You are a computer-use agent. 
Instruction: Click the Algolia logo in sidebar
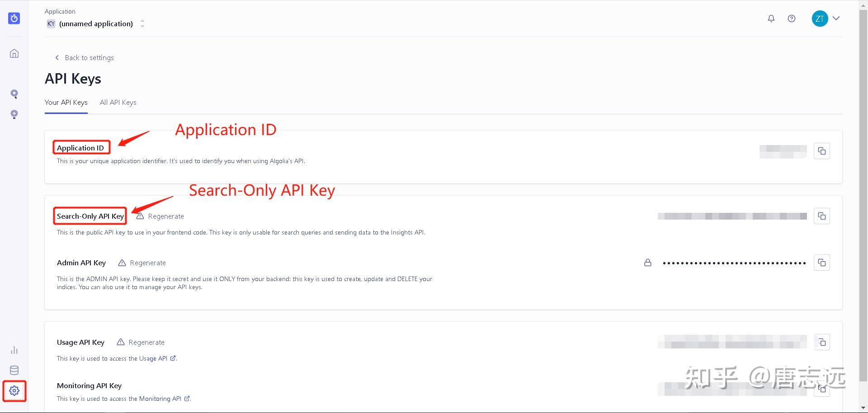(14, 19)
